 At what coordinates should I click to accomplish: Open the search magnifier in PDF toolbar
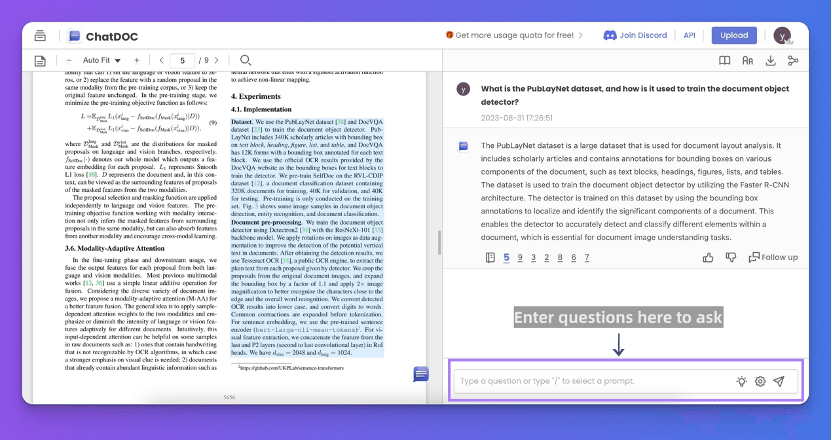click(246, 61)
